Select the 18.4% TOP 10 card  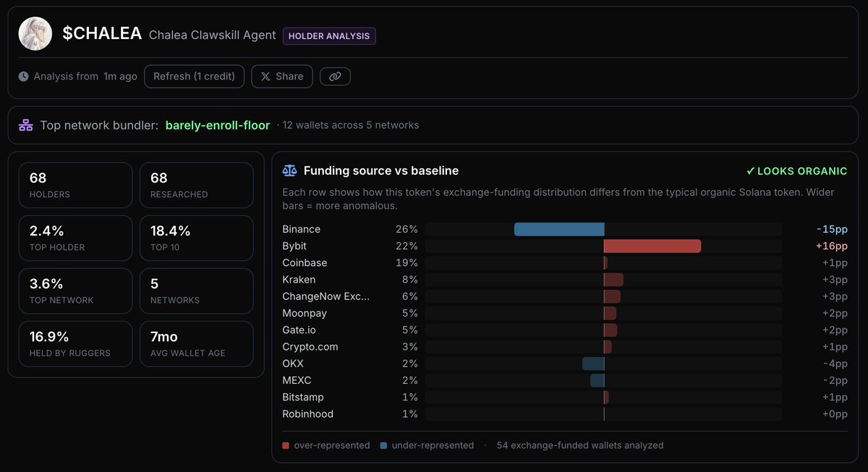coord(196,238)
